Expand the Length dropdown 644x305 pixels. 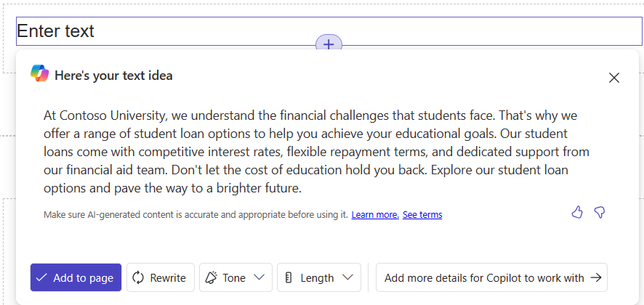[318, 277]
